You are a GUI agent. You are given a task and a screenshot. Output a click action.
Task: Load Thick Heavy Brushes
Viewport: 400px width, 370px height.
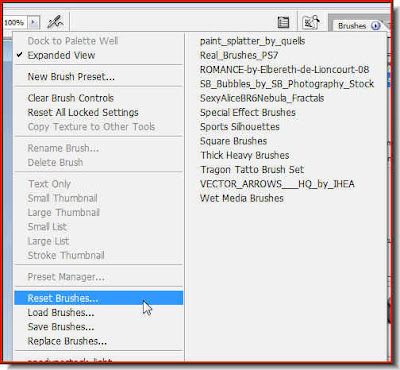245,155
